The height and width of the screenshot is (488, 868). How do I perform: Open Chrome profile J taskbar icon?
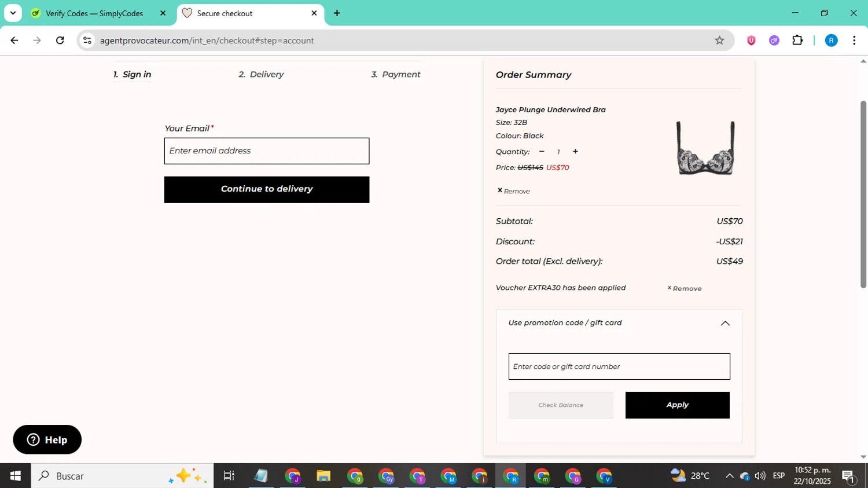point(292,476)
